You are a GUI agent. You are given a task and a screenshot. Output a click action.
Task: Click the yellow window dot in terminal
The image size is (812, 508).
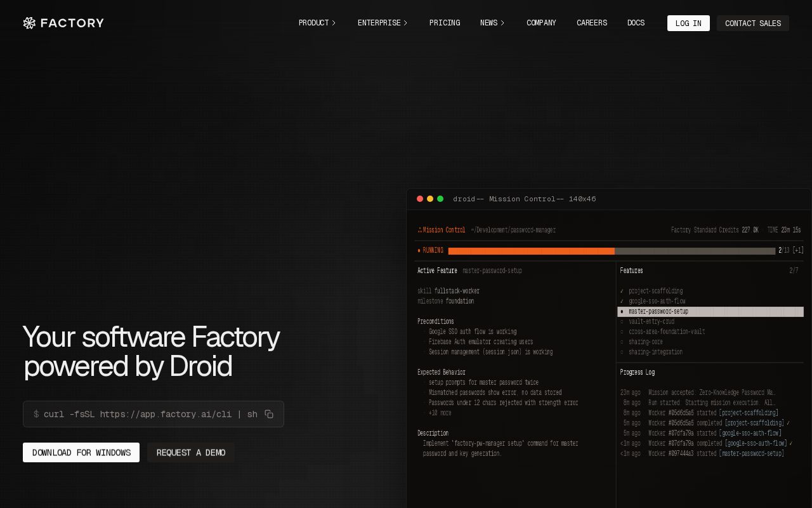[x=430, y=199]
